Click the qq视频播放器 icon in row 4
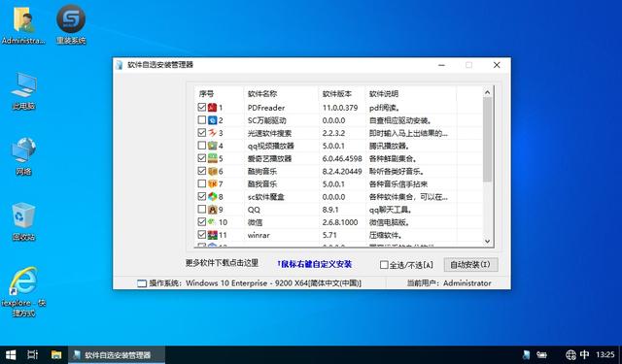This screenshot has width=622, height=364. (x=213, y=146)
